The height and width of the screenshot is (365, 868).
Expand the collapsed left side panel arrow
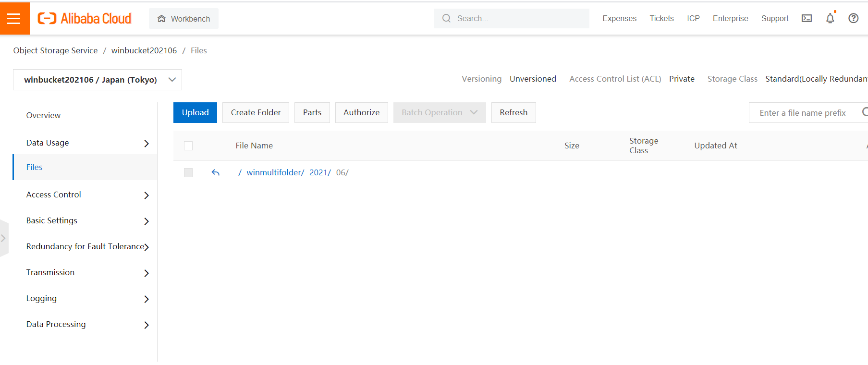4,238
